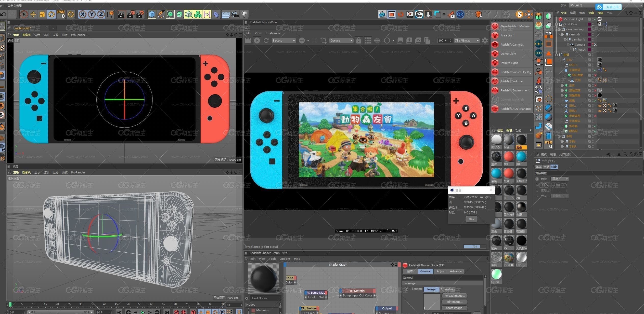The height and width of the screenshot is (314, 644).
Task: Add a Redshift Area Light
Action: (512, 35)
